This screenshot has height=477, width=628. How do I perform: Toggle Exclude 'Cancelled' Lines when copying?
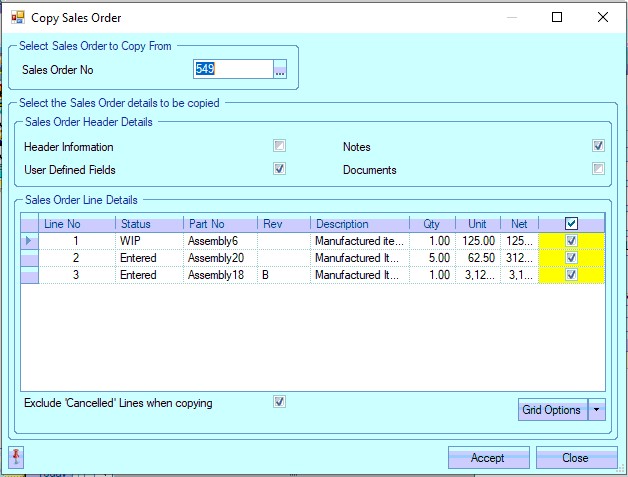tap(280, 402)
